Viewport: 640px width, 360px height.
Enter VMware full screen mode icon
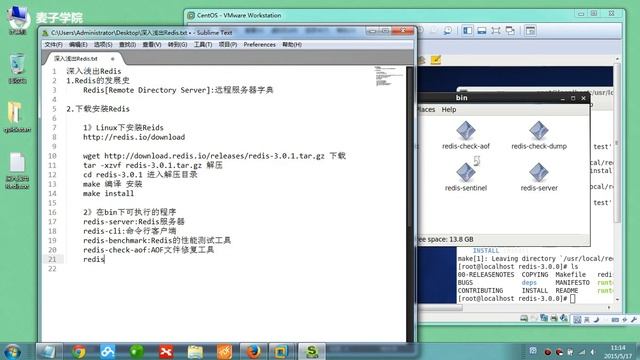click(496, 31)
